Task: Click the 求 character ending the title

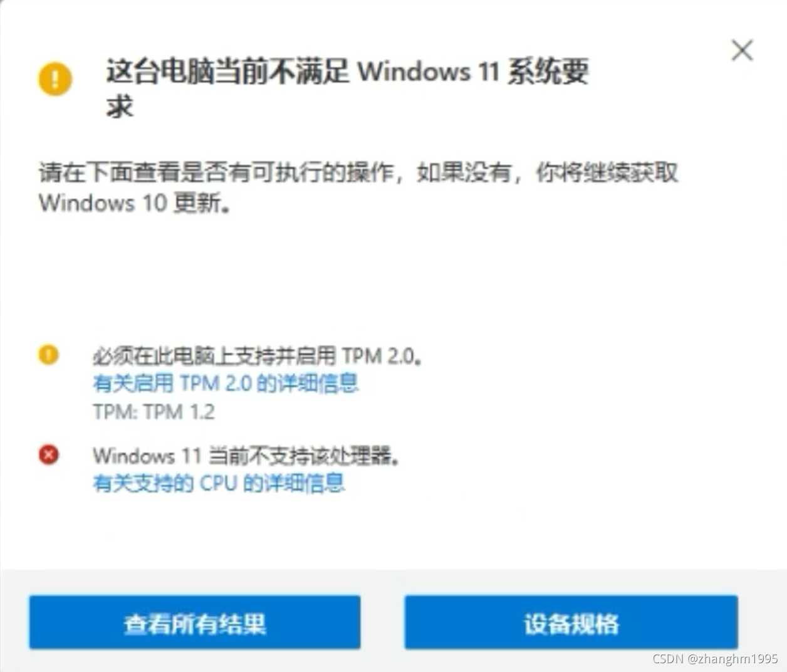Action: 120,107
